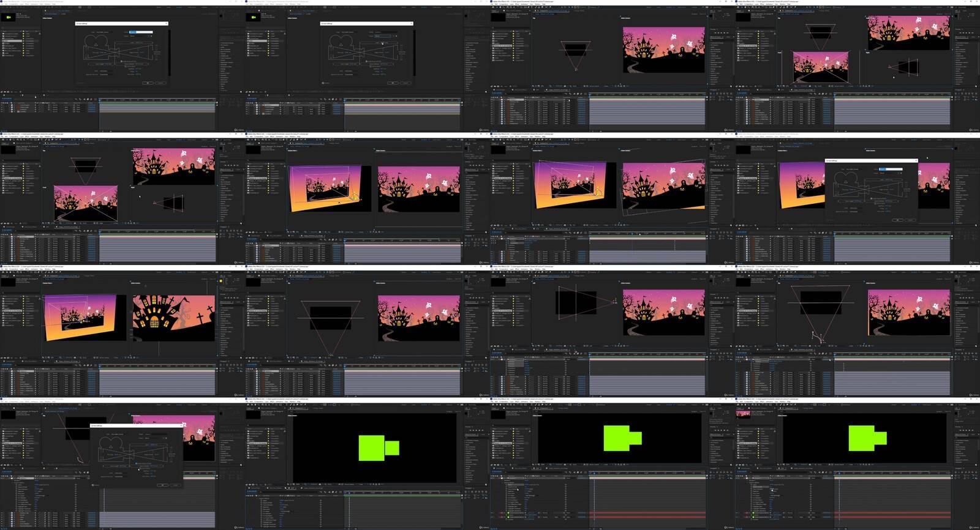The width and height of the screenshot is (980, 530).
Task: Click the haunted castle camera view in the eleventh thumbnail
Action: coord(663,313)
